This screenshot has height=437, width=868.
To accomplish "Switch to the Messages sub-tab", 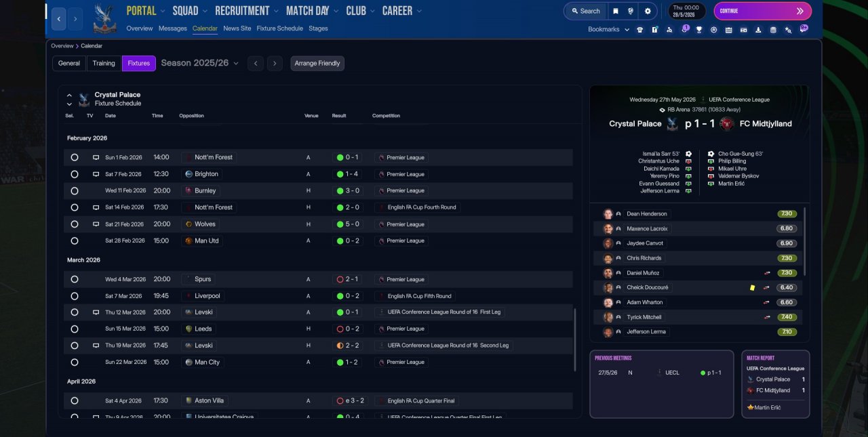I will point(173,28).
